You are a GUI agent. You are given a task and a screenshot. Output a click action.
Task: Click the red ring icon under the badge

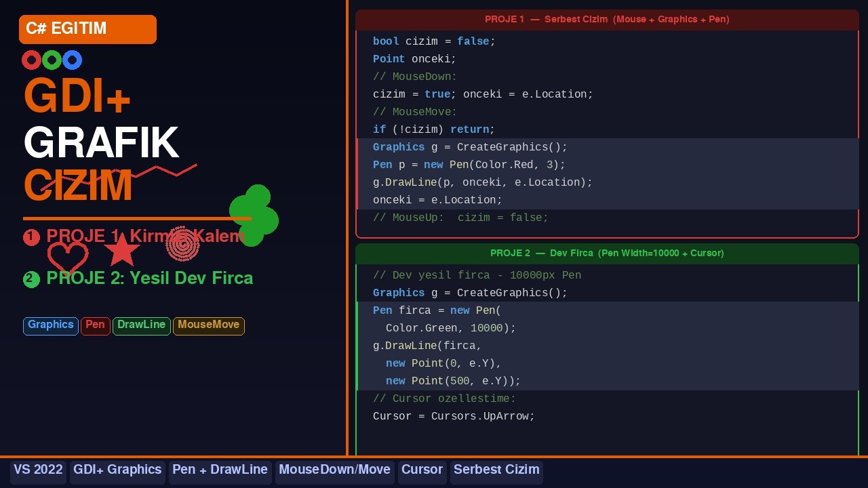pos(31,60)
